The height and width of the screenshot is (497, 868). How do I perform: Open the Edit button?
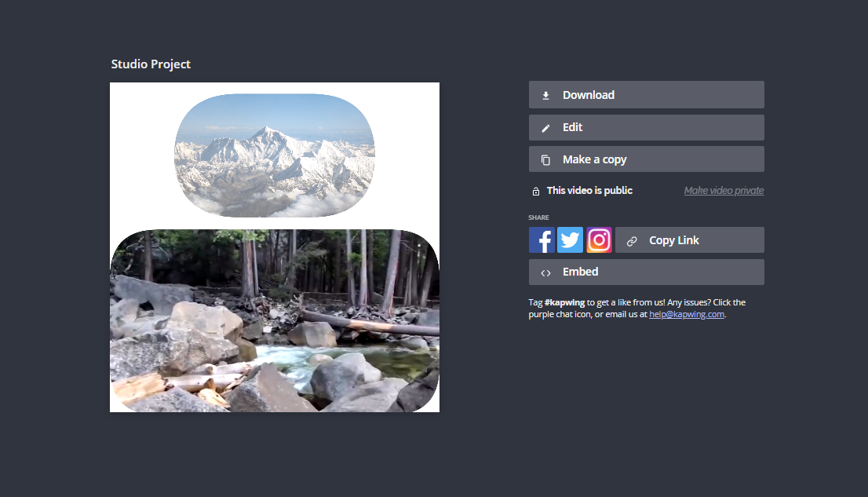point(647,127)
